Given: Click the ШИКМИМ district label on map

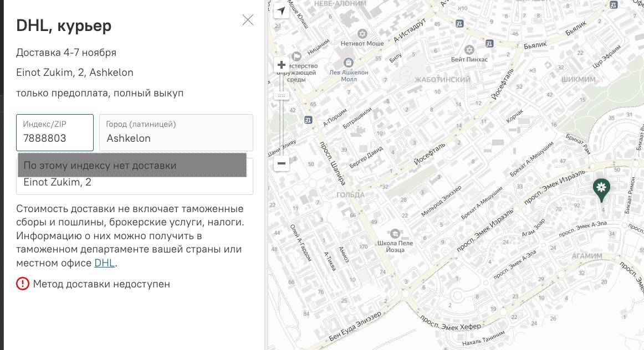Looking at the screenshot, I should coord(578,79).
